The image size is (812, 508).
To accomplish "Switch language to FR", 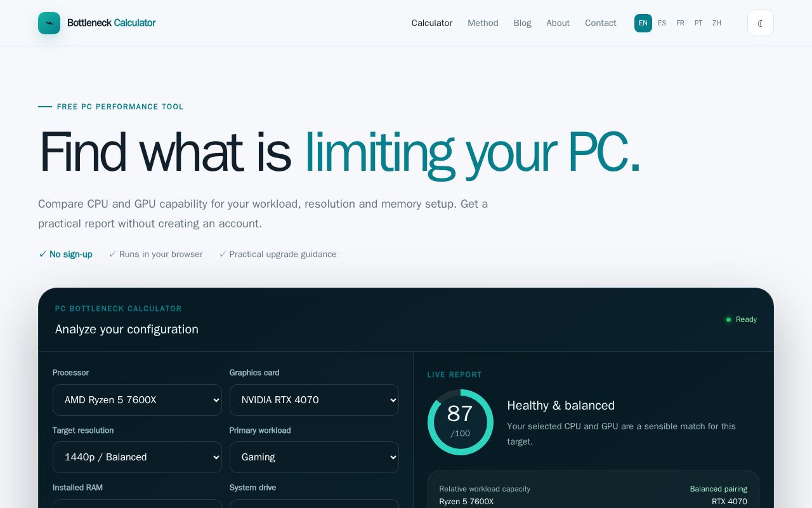I will click(x=680, y=23).
